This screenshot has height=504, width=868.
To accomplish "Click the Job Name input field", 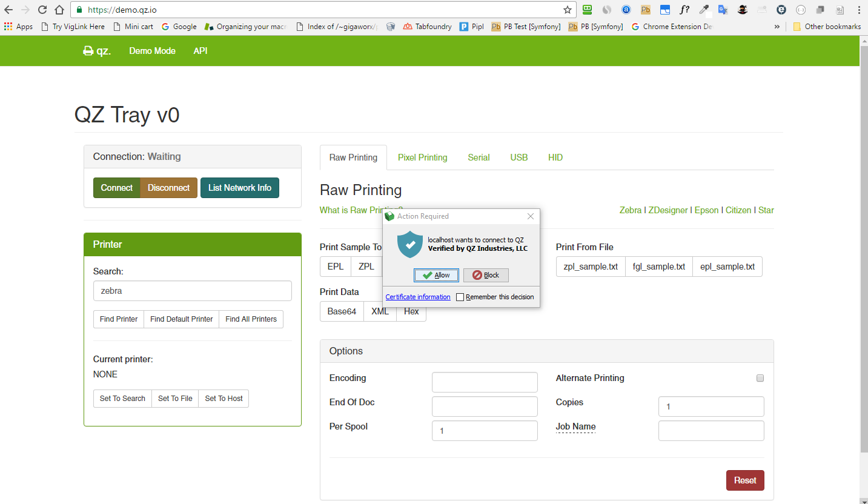I will (x=711, y=431).
